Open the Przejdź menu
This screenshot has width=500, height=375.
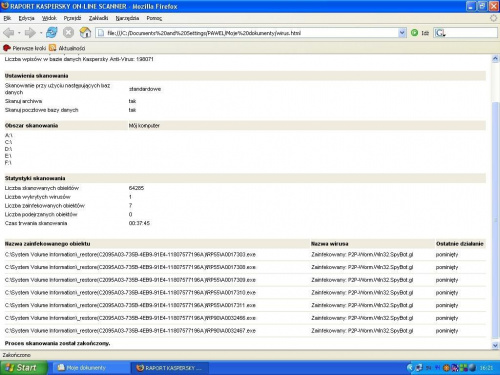point(72,18)
